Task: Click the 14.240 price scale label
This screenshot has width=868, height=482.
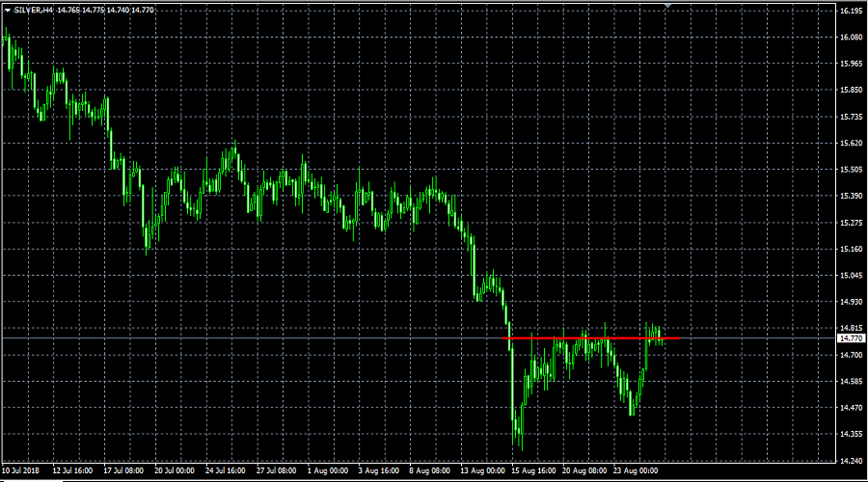Action: click(851, 461)
